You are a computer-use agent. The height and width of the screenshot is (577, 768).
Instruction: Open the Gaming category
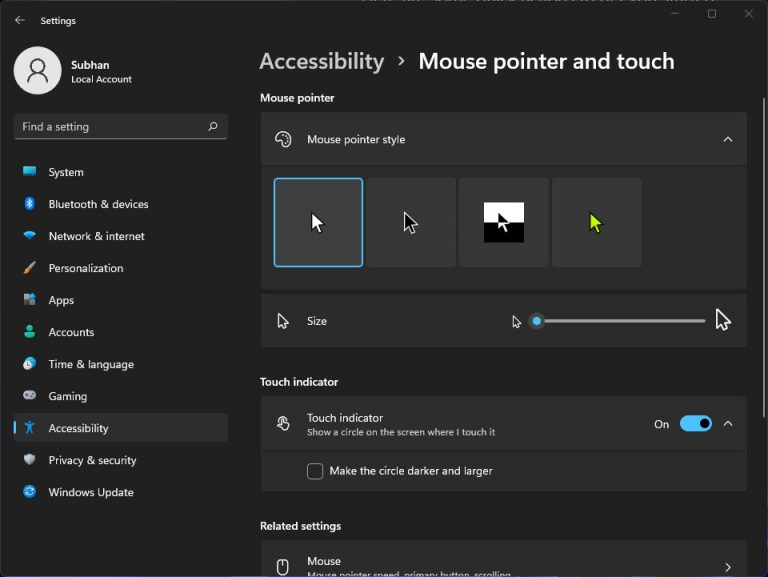(x=120, y=396)
